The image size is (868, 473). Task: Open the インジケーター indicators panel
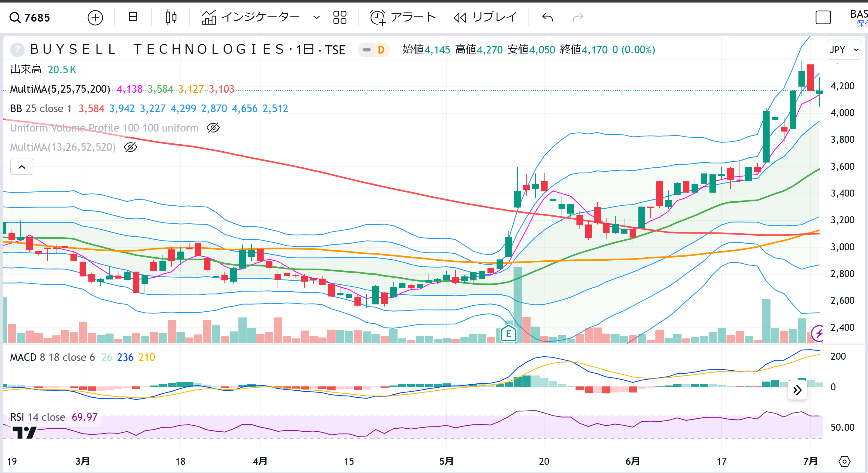pos(250,17)
